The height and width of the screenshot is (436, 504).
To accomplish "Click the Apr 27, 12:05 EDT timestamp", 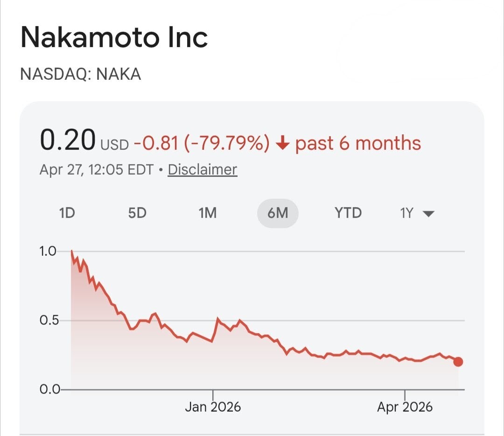I will [x=96, y=169].
